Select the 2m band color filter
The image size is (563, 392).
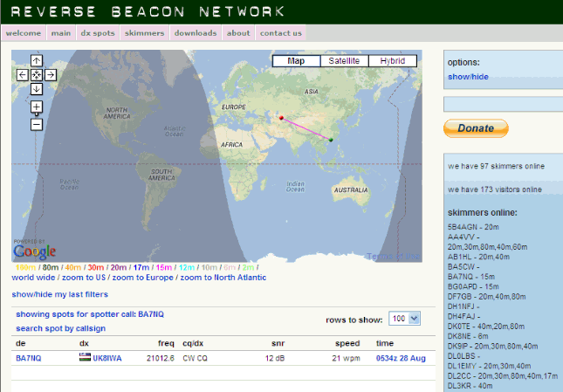pos(248,267)
